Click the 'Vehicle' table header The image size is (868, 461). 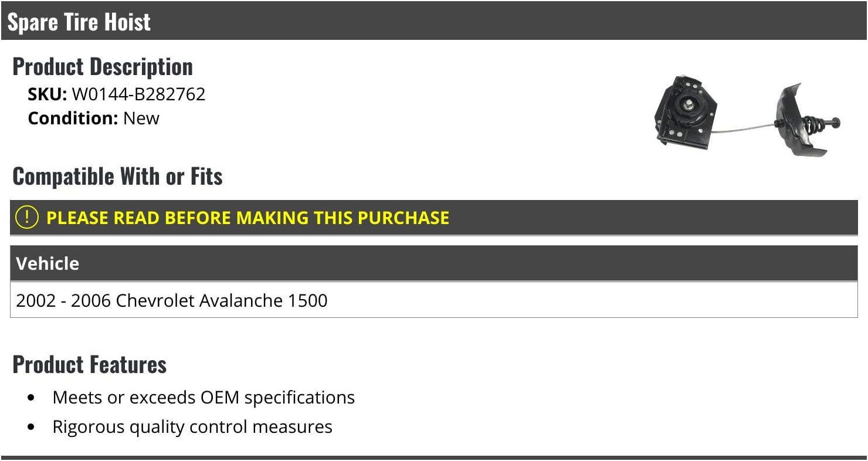48,263
